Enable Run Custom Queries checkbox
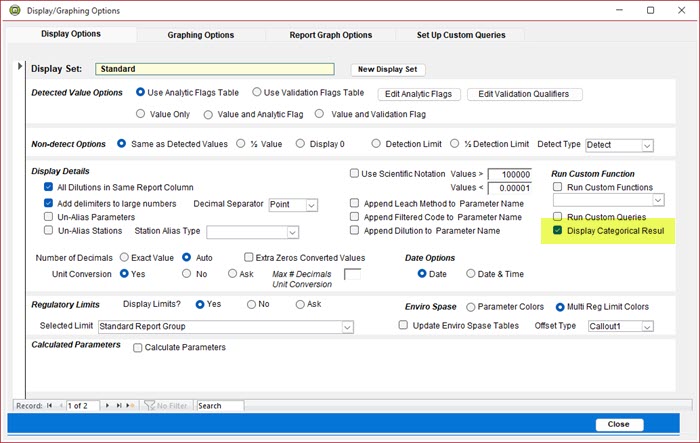700x443 pixels. 557,217
